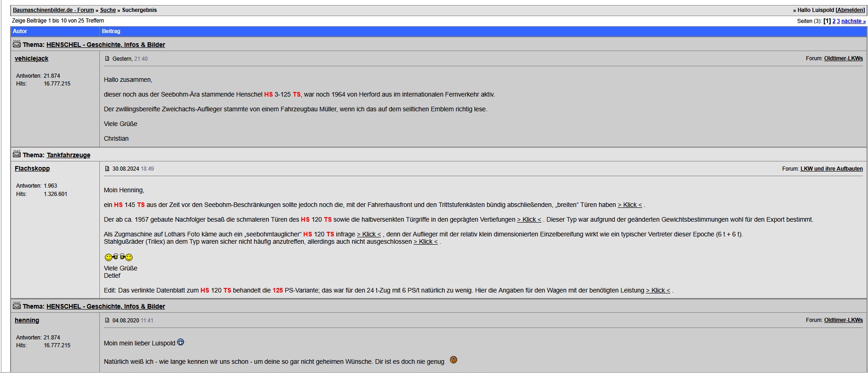This screenshot has width=868, height=373.
Task: Click the '04.08.2020 11:41' timestamp
Action: (133, 321)
